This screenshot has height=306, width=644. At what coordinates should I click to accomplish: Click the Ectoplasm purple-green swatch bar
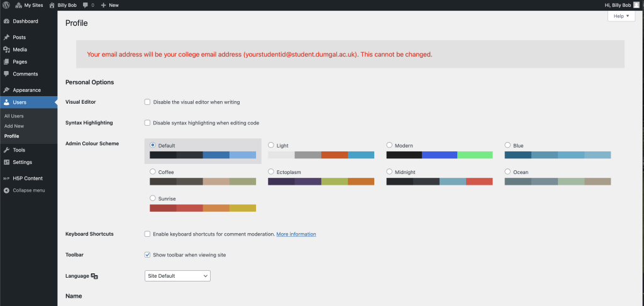tap(321, 182)
